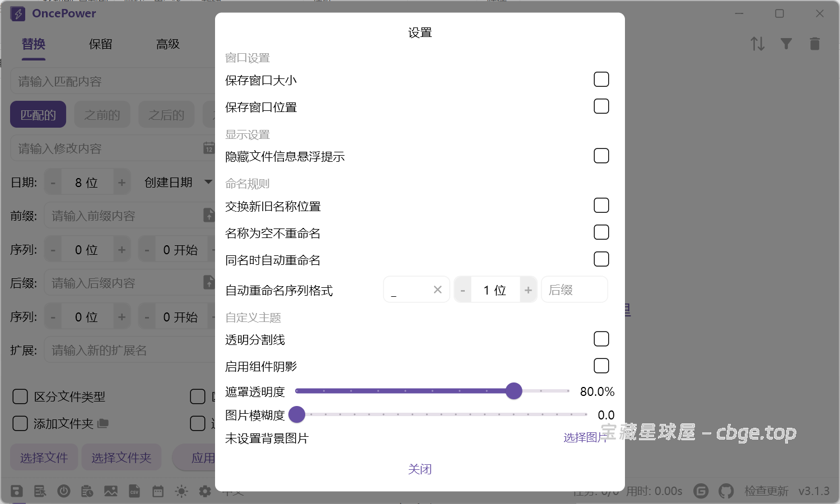Click the 选择图片 link

(586, 437)
